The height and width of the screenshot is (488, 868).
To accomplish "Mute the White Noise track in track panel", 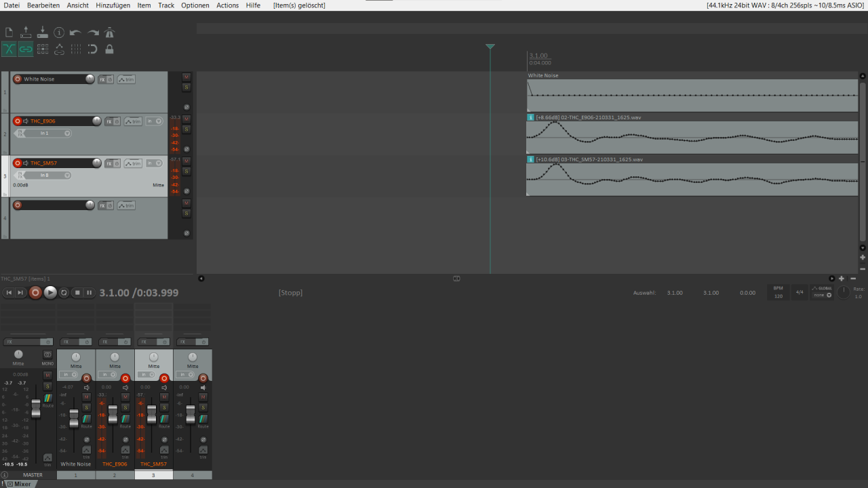I will (186, 77).
